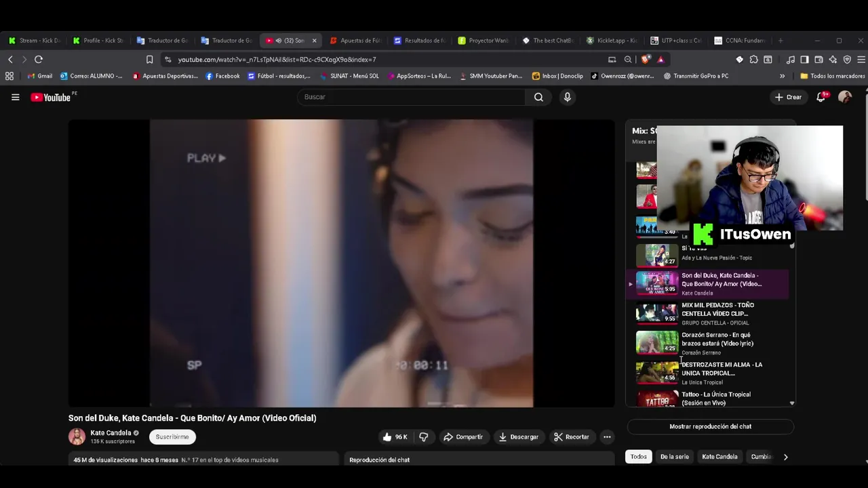This screenshot has width=868, height=488.
Task: Click the Crear create button
Action: click(789, 97)
